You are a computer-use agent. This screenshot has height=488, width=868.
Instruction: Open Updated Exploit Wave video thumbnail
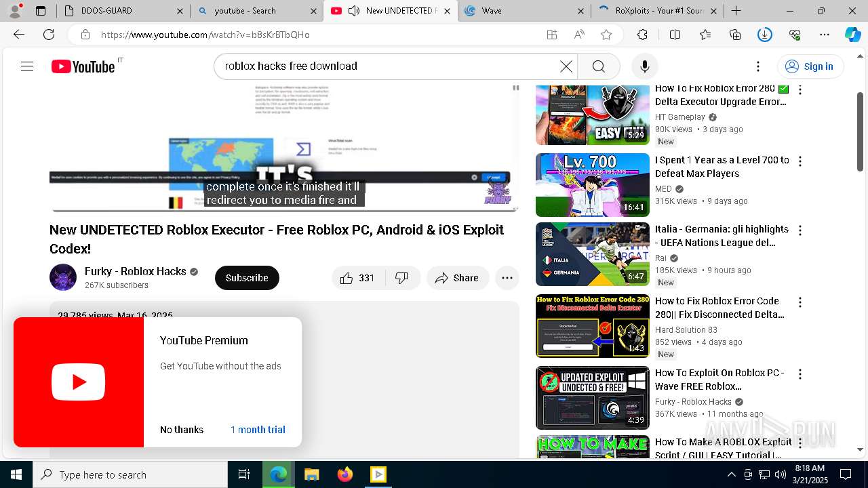593,398
